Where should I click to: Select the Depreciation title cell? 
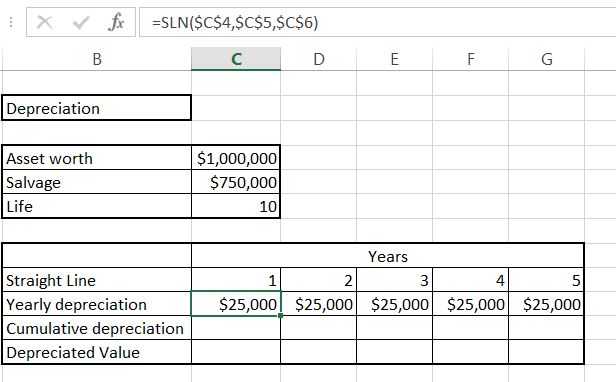[97, 108]
